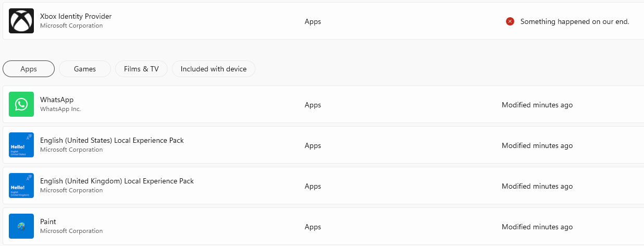Viewport: 644px width, 246px height.
Task: Open the Paint app icon
Action: point(21,226)
